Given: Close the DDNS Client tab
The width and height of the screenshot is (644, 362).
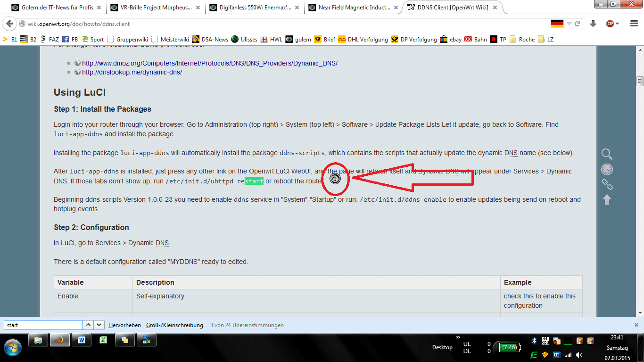Looking at the screenshot, I should (495, 8).
